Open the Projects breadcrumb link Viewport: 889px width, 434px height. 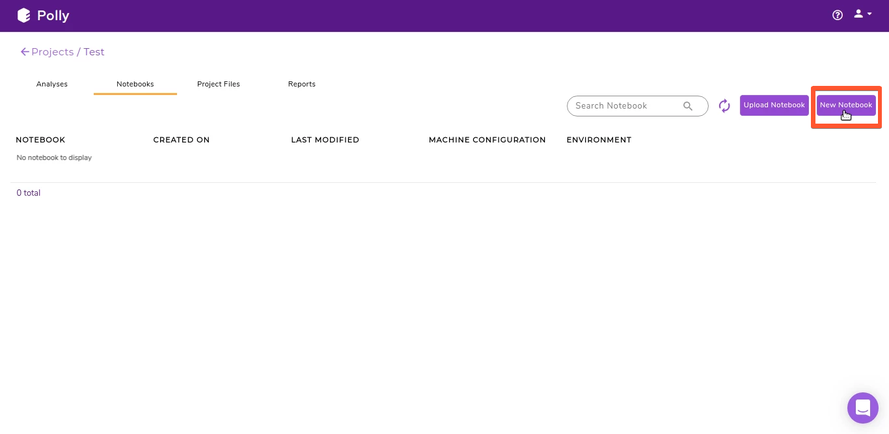click(x=53, y=52)
